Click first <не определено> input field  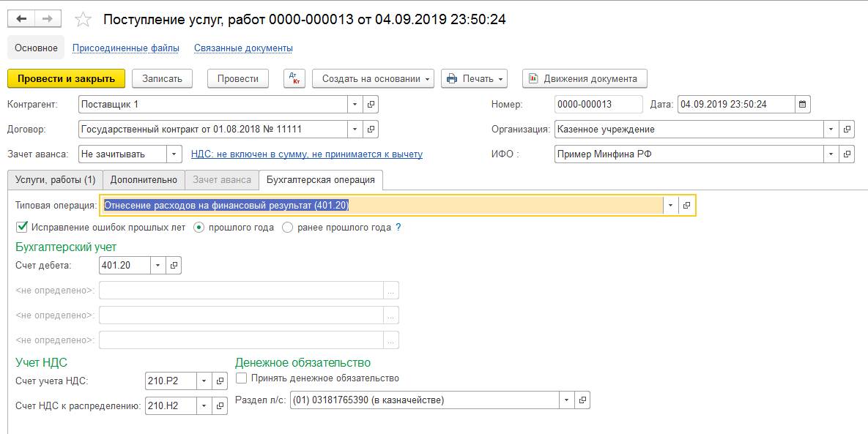point(242,291)
